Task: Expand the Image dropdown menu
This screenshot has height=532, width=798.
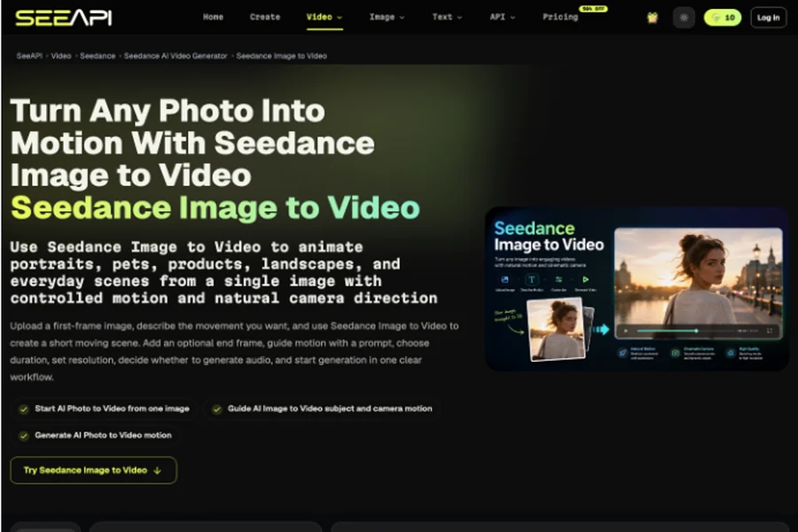Action: pyautogui.click(x=387, y=18)
